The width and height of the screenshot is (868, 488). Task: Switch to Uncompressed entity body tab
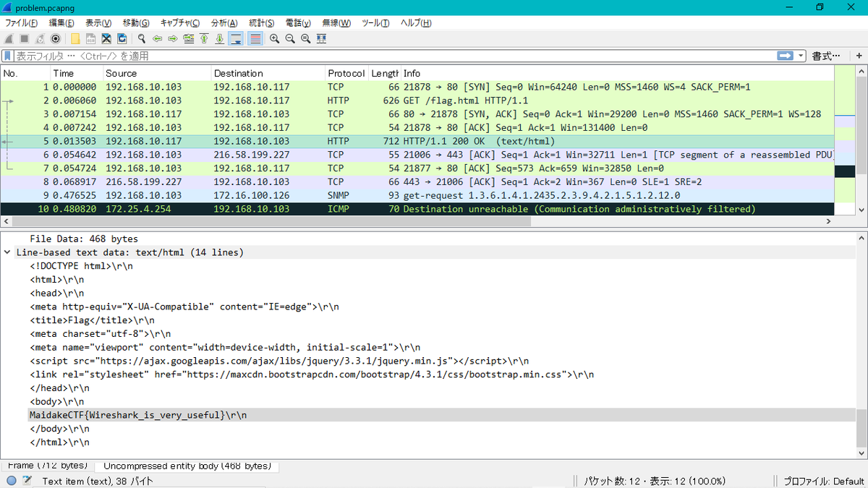[x=187, y=466]
